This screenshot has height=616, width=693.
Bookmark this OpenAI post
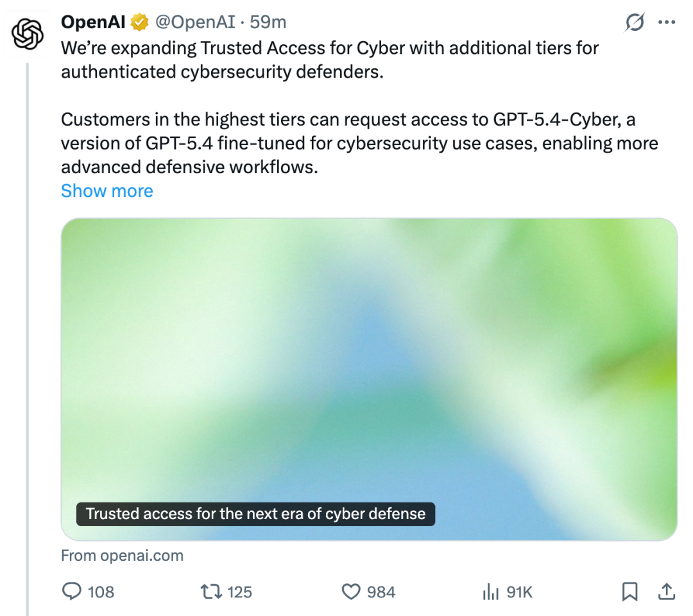click(x=629, y=591)
